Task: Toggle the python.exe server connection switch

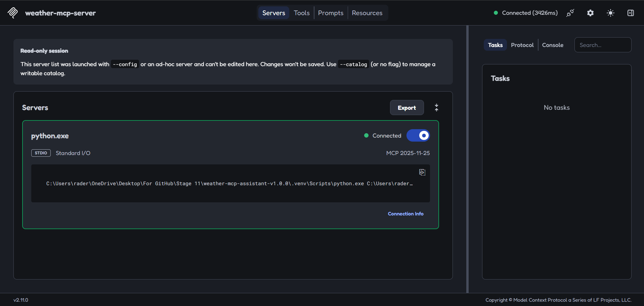Action: point(418,136)
